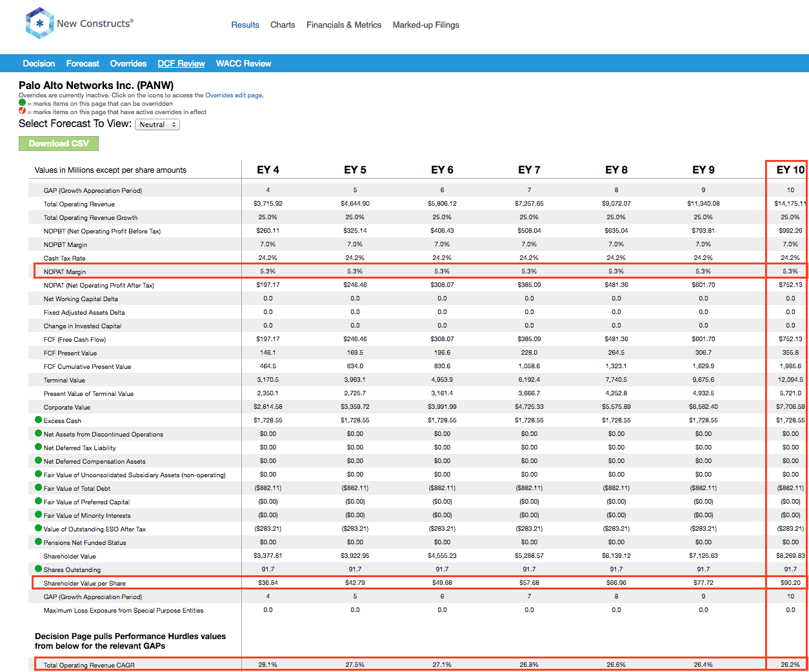809x672 pixels.
Task: Click the EY 6 column header
Action: click(x=442, y=170)
